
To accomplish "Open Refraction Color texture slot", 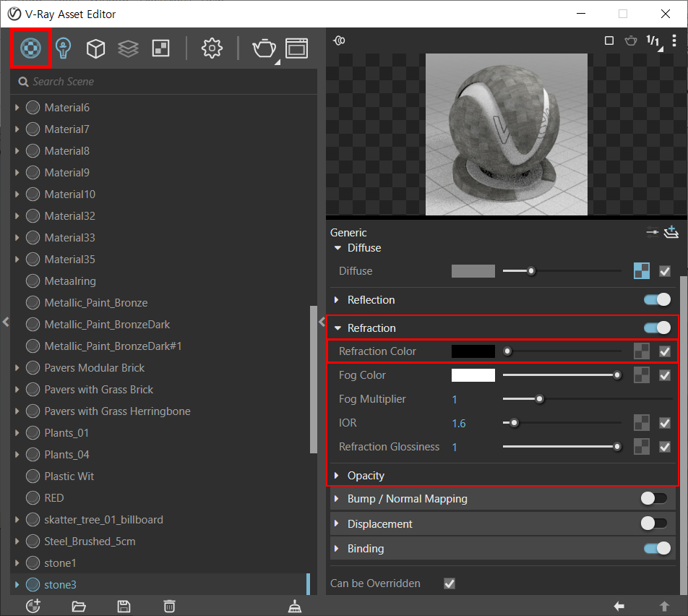I will pos(642,351).
